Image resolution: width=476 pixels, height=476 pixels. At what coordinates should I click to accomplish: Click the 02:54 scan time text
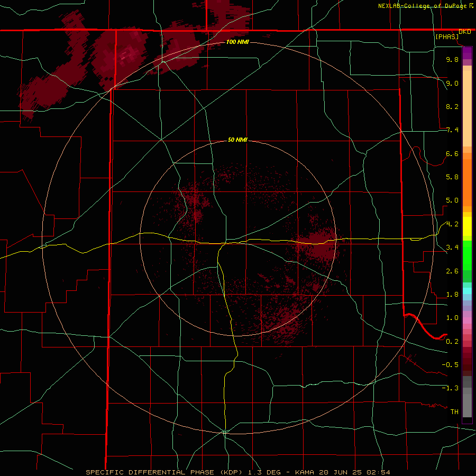tap(378, 472)
